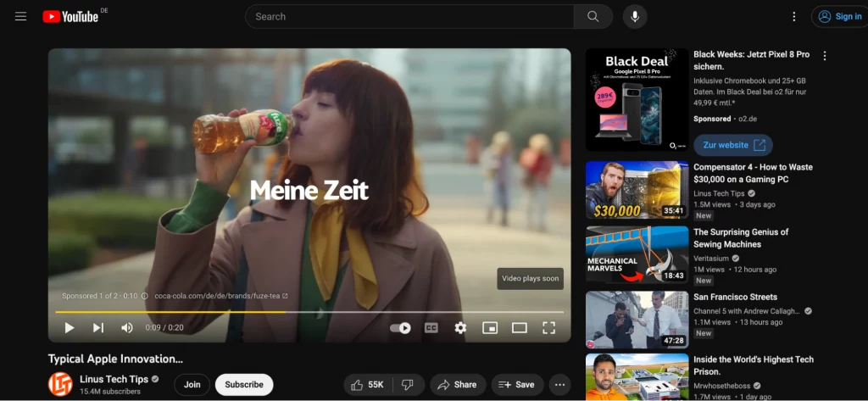Skip to next video with the next button
Viewport: 868px width, 401px height.
pos(98,328)
